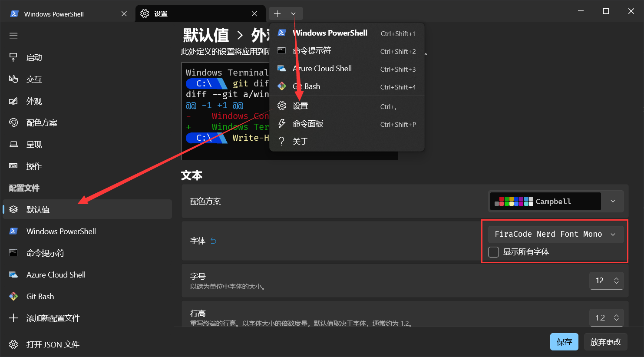The image size is (644, 357).
Task: Reset the 字体 setting with undo arrow
Action: click(213, 241)
